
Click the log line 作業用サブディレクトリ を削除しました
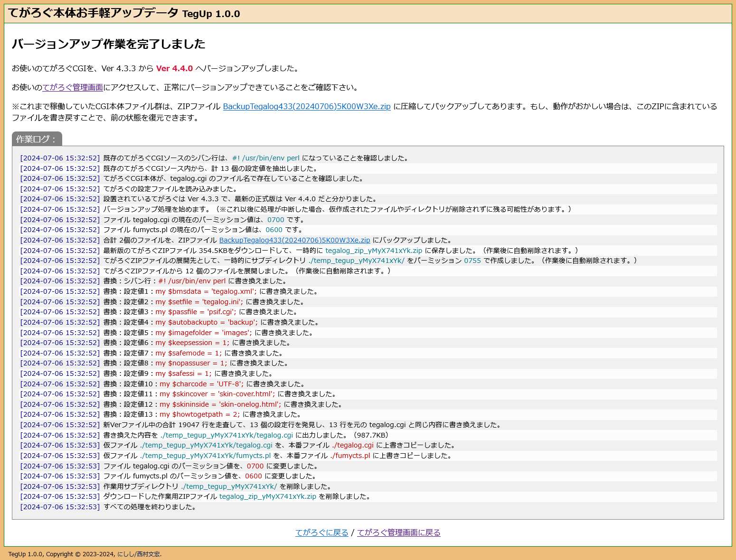(x=368, y=486)
